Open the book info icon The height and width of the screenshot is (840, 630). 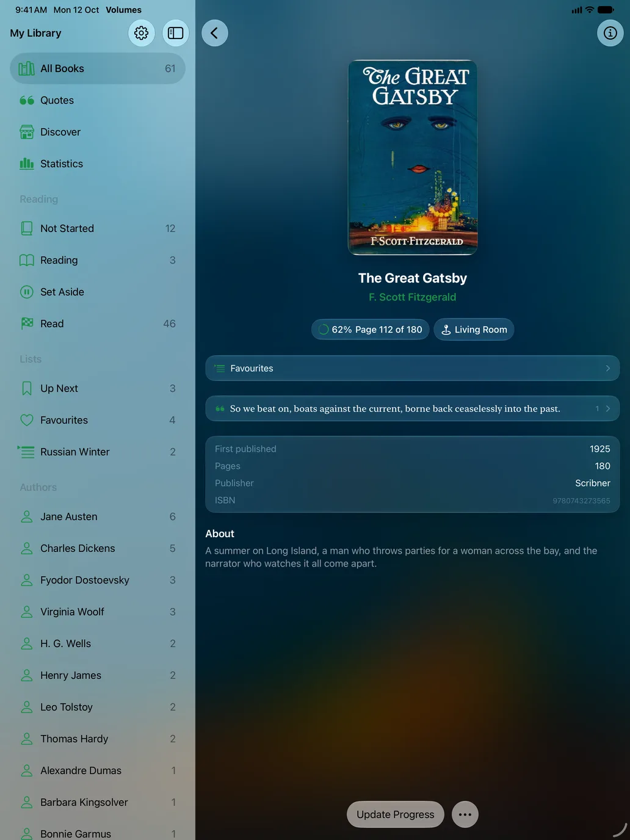(x=610, y=33)
